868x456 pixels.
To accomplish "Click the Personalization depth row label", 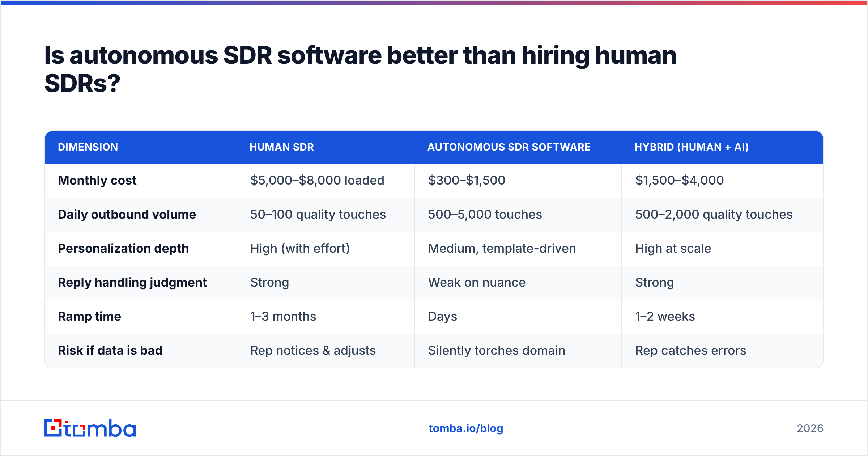I will click(123, 248).
